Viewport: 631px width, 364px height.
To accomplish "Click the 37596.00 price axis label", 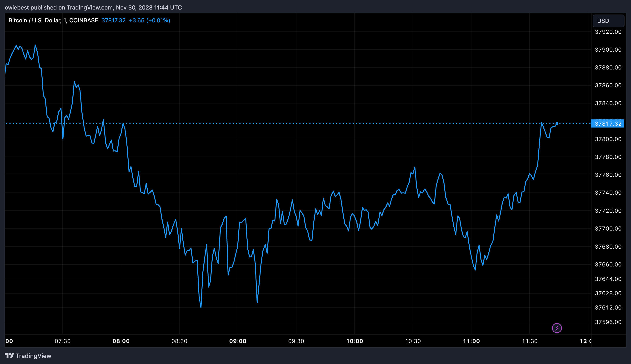I will [x=608, y=322].
